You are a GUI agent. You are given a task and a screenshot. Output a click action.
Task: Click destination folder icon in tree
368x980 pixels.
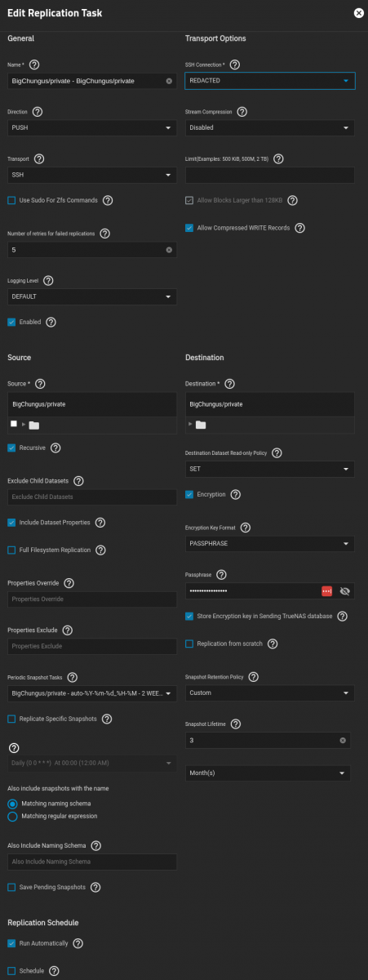pos(201,425)
